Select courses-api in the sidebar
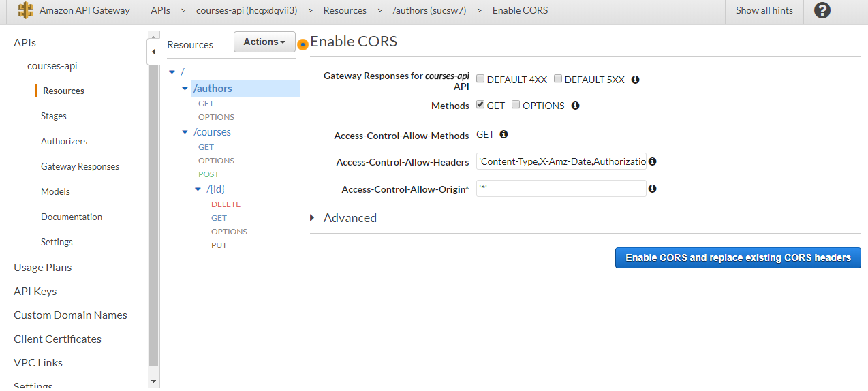 pyautogui.click(x=52, y=66)
